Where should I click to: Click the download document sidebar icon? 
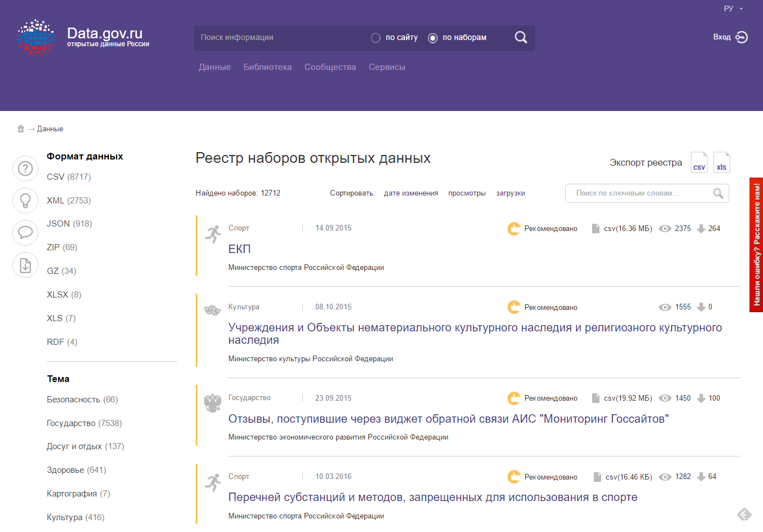pyautogui.click(x=25, y=265)
